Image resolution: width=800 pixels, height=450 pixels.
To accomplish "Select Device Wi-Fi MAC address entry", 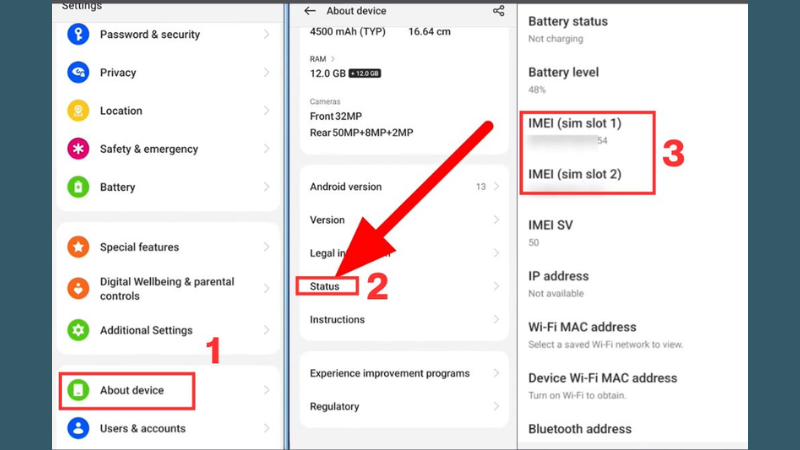I will coord(633,386).
